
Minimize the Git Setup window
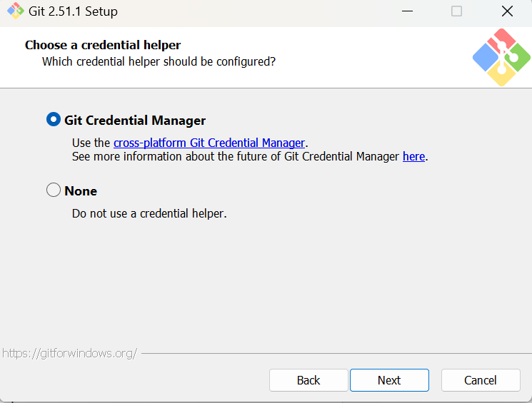[x=407, y=11]
